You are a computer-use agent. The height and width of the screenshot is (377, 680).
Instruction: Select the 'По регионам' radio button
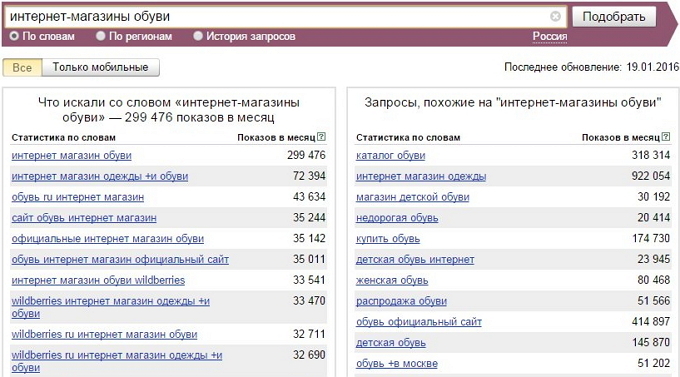101,36
